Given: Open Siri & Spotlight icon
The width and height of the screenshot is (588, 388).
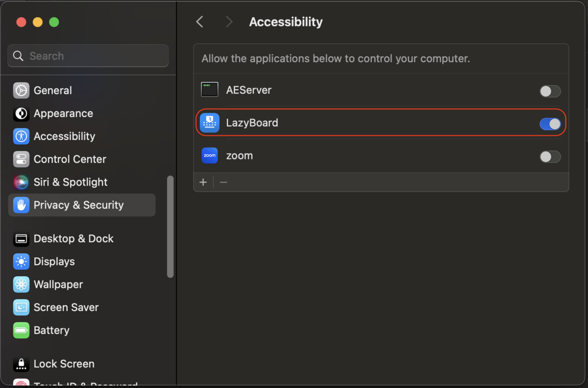Looking at the screenshot, I should tap(21, 182).
